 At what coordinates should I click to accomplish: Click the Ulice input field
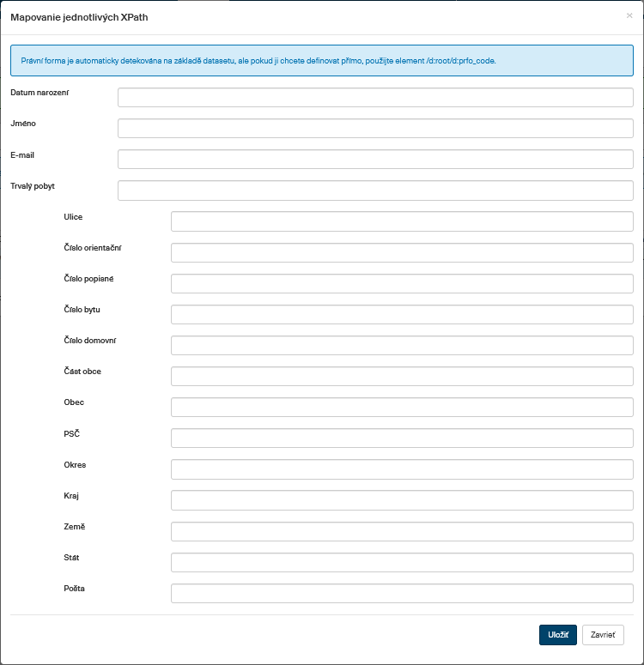click(402, 221)
